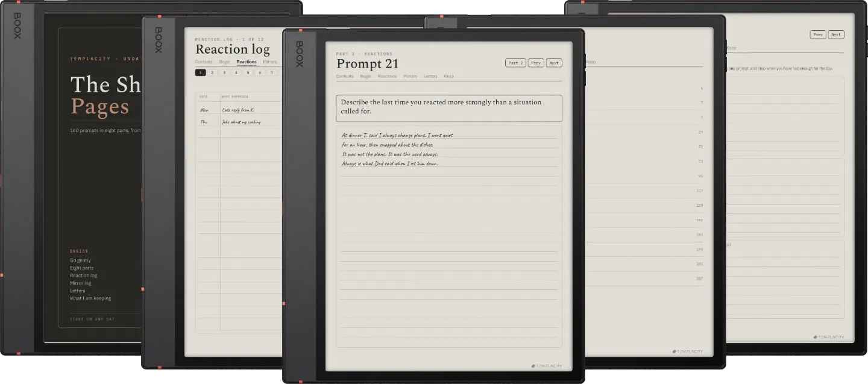Tap the Part 2 button on Prompt 21 page
868x384 pixels.
point(515,63)
